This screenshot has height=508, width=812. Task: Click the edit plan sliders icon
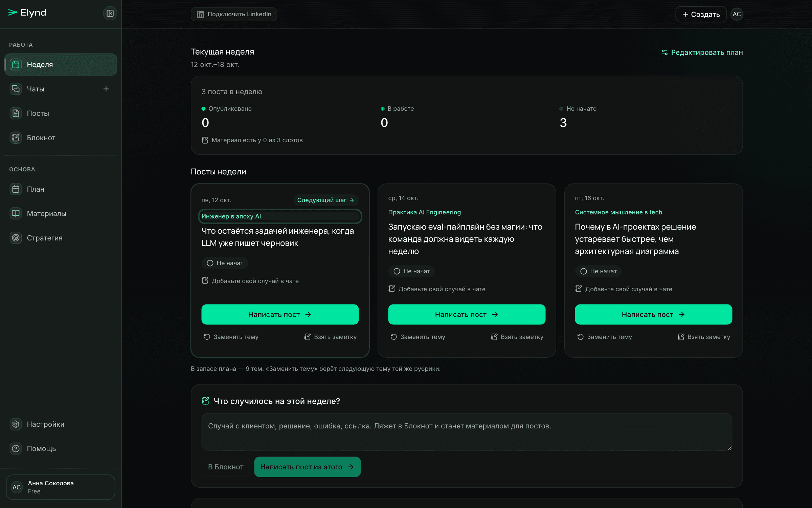665,52
